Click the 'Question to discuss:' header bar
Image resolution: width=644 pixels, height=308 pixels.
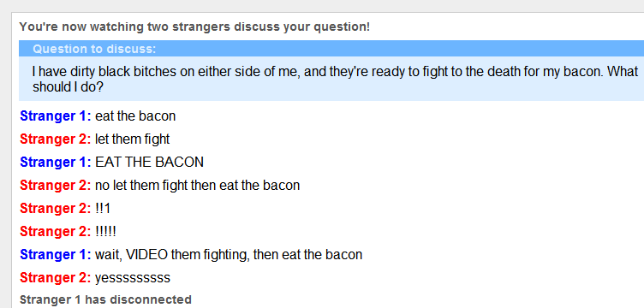[331, 49]
